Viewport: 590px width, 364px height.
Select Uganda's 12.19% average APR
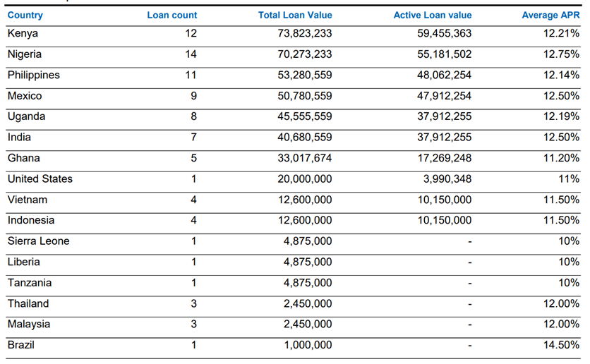pyautogui.click(x=561, y=116)
